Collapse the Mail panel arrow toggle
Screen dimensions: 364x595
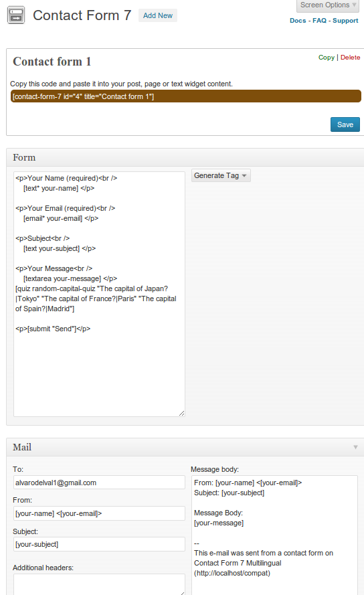coord(355,447)
